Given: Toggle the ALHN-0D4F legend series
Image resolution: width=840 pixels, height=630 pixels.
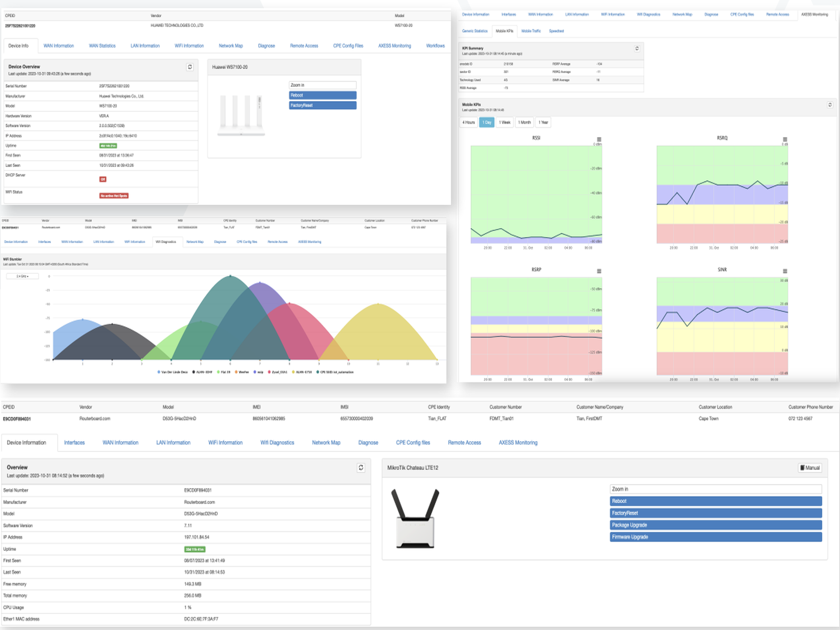Looking at the screenshot, I should coord(202,372).
